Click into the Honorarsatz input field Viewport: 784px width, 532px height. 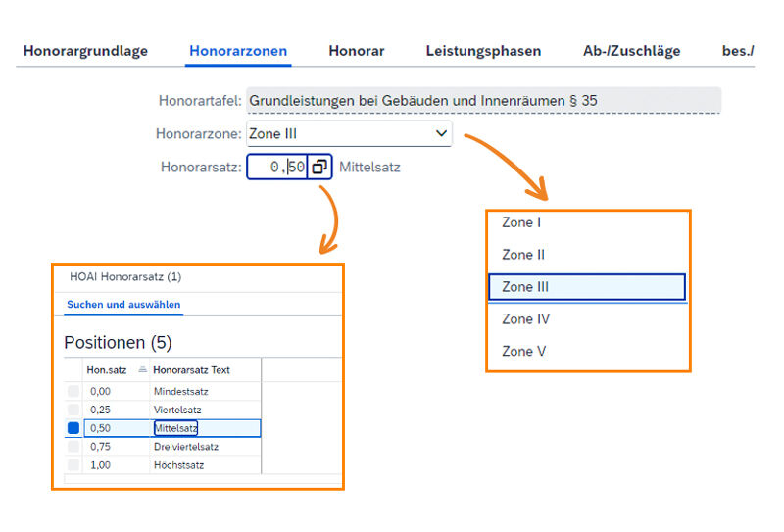pyautogui.click(x=278, y=168)
